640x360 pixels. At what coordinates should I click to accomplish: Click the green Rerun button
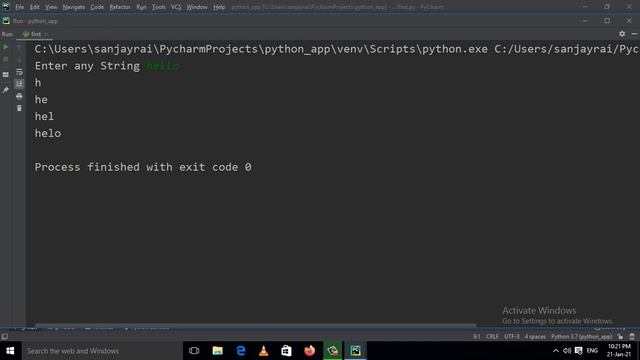pos(6,47)
